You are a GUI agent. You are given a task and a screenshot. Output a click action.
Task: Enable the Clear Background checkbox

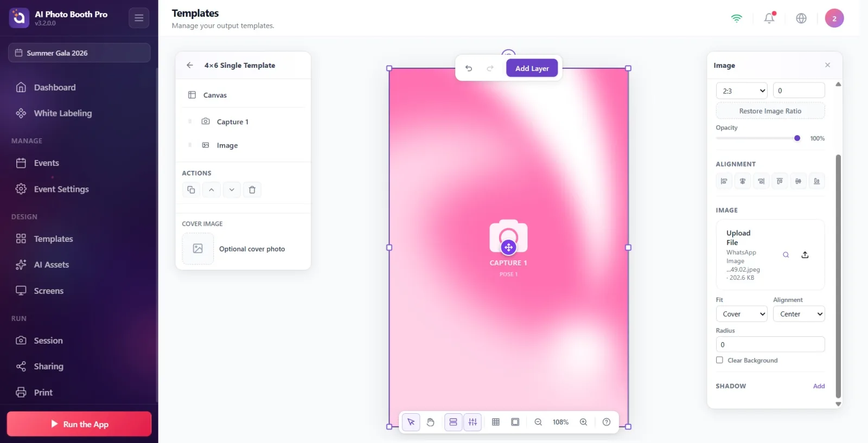tap(719, 360)
